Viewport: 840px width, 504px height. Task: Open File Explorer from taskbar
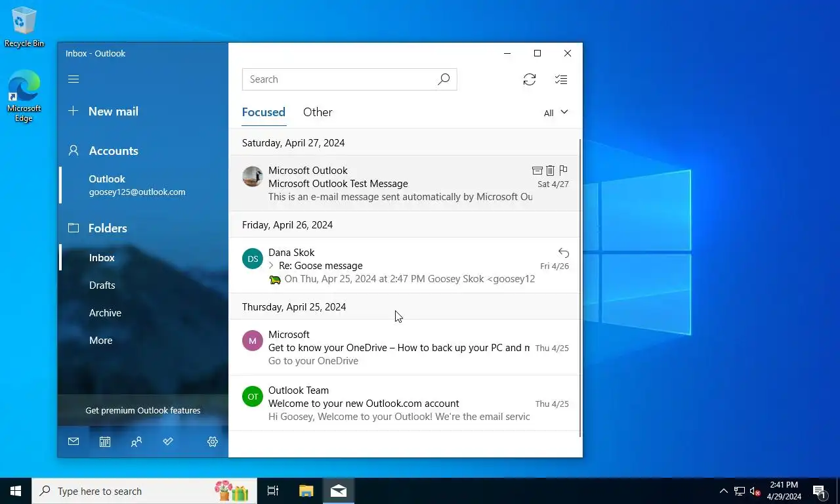(306, 491)
